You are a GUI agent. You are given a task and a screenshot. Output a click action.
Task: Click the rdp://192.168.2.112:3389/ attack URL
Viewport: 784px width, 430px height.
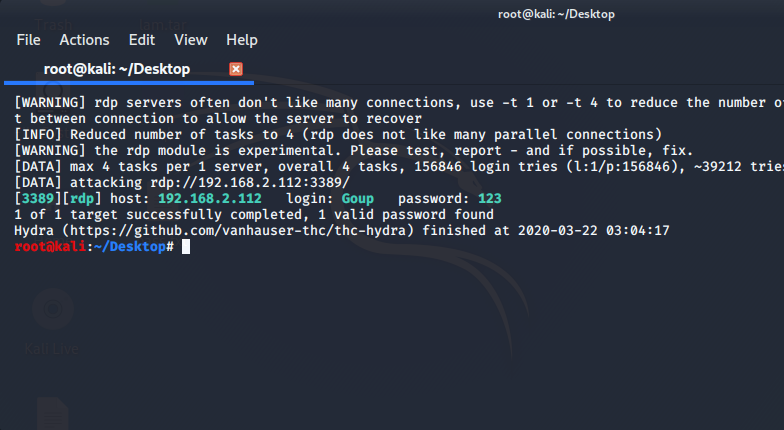click(x=250, y=182)
